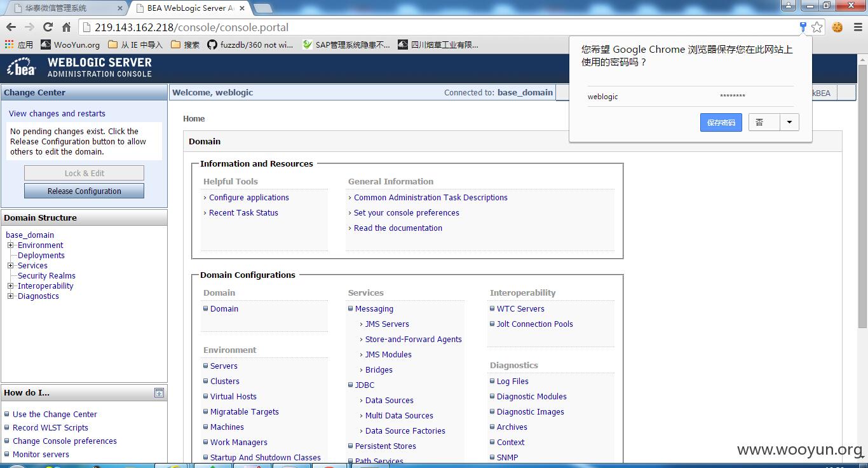Click 保存密码 to save password
This screenshot has width=868, height=468.
point(721,122)
